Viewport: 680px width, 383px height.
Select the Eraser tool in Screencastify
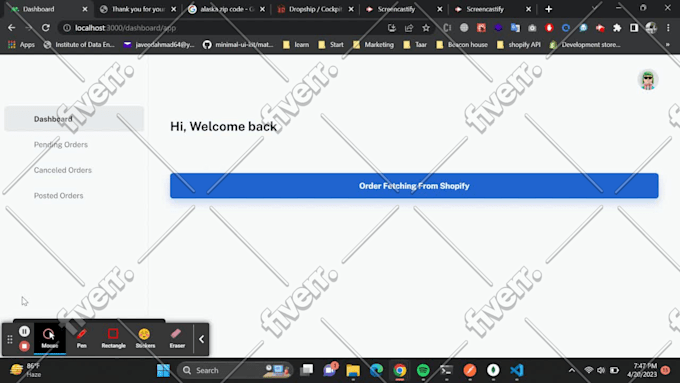coord(177,338)
